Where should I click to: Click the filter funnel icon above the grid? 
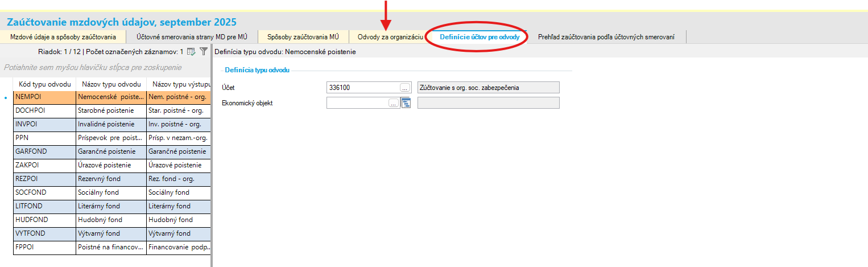tap(204, 51)
